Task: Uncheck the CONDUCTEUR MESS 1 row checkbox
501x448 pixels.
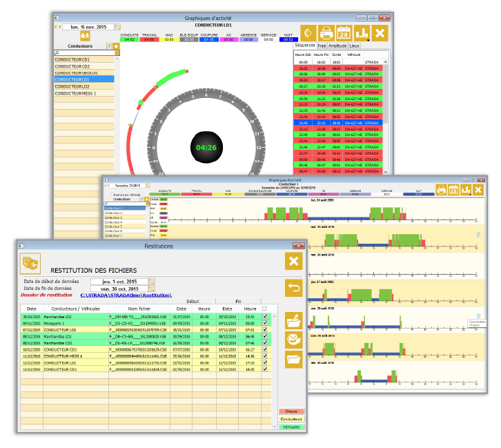Action: pyautogui.click(x=264, y=356)
